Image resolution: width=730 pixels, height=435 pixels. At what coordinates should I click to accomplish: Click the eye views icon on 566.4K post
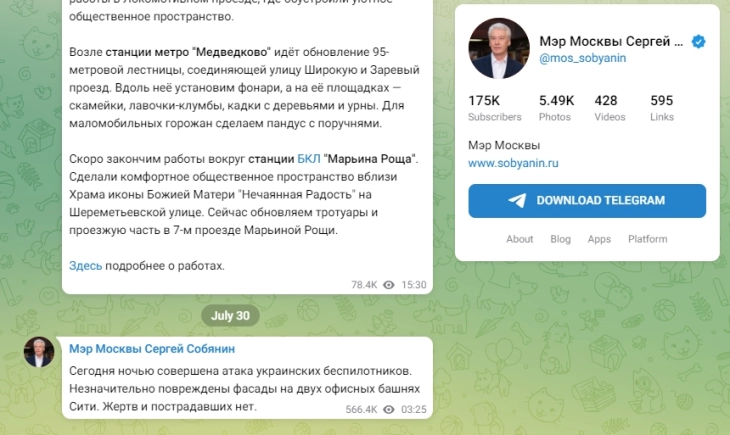click(389, 409)
